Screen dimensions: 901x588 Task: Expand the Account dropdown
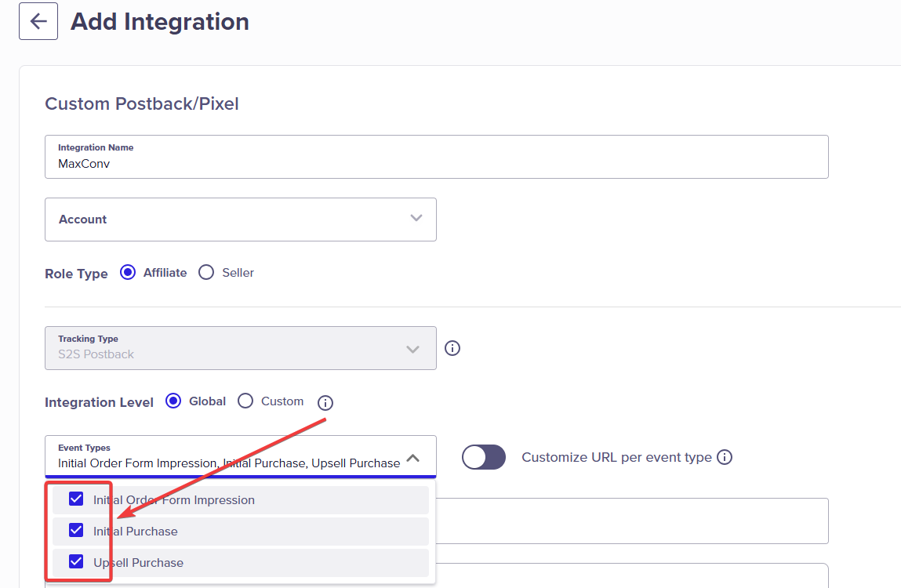point(241,220)
